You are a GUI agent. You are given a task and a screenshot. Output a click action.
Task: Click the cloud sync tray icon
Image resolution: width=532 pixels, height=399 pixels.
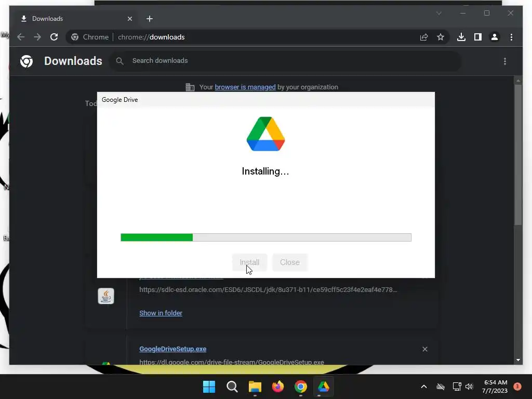[x=441, y=387]
